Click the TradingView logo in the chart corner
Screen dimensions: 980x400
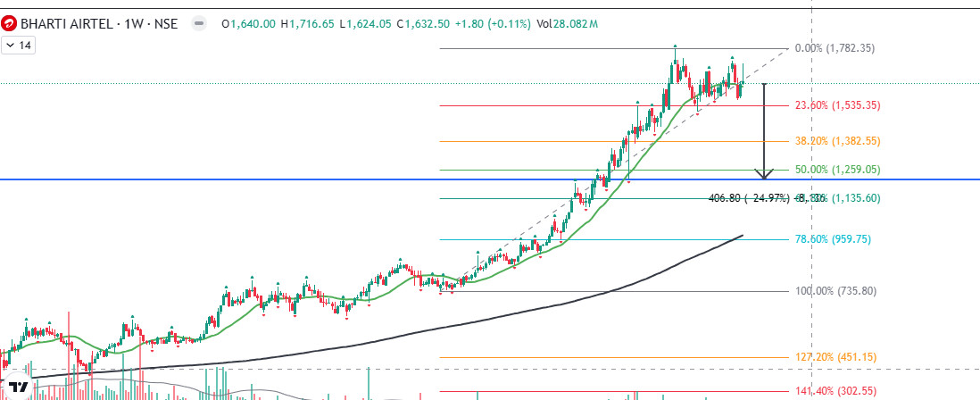click(19, 387)
